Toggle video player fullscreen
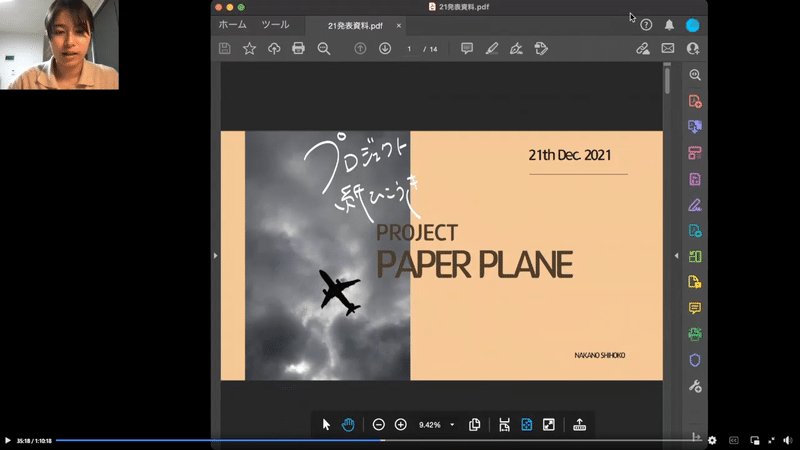The width and height of the screenshot is (800, 450). (x=771, y=440)
